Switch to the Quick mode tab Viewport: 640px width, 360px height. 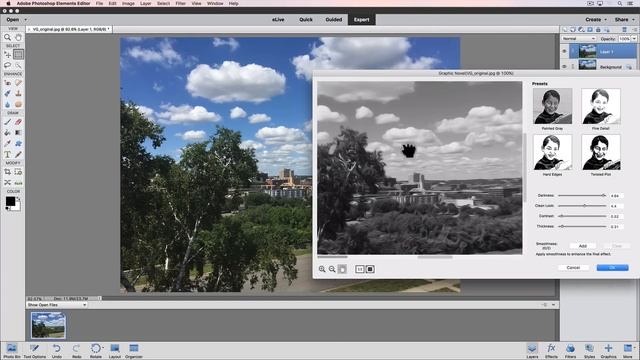[306, 20]
